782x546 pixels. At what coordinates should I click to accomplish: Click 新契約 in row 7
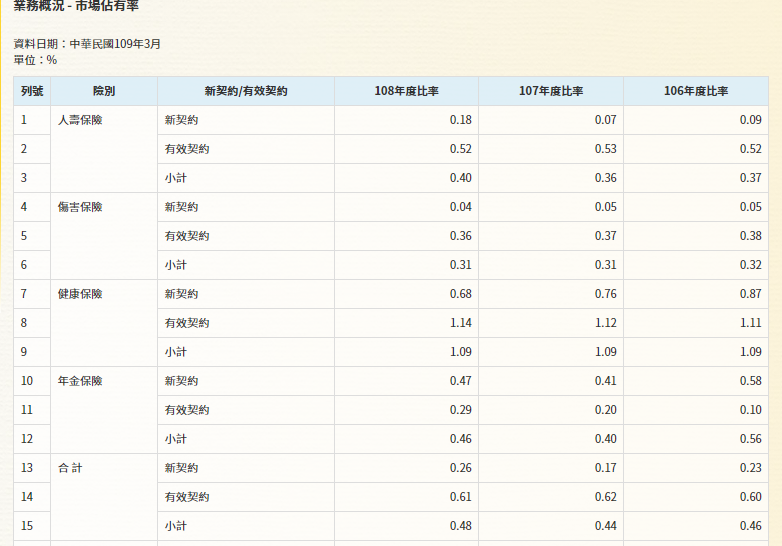[x=181, y=294]
